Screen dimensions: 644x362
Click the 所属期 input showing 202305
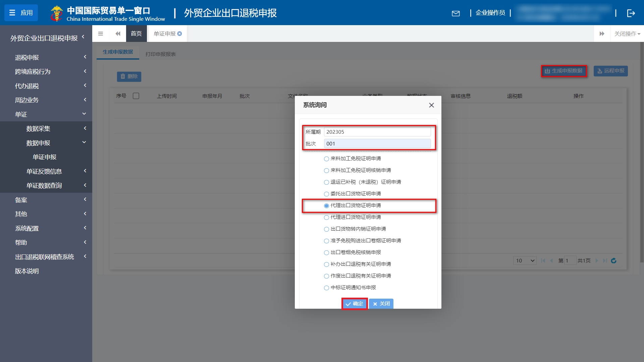pyautogui.click(x=377, y=132)
